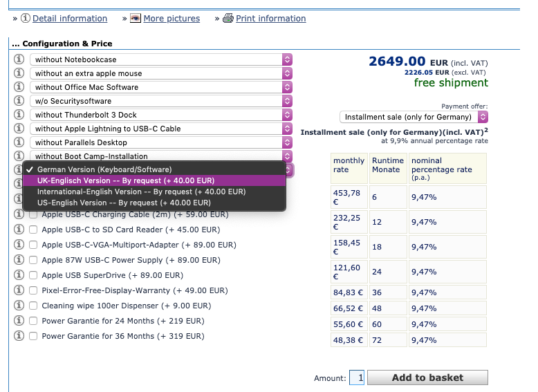The height and width of the screenshot is (392, 538).
Task: Click the 48,38 € monthly rate cell
Action: pyautogui.click(x=349, y=340)
